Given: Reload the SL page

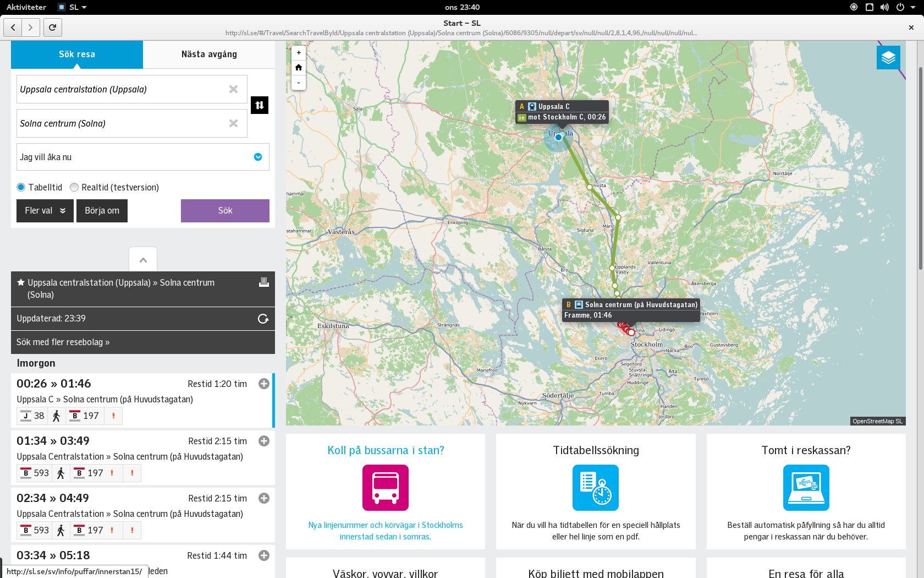Looking at the screenshot, I should coord(52,27).
